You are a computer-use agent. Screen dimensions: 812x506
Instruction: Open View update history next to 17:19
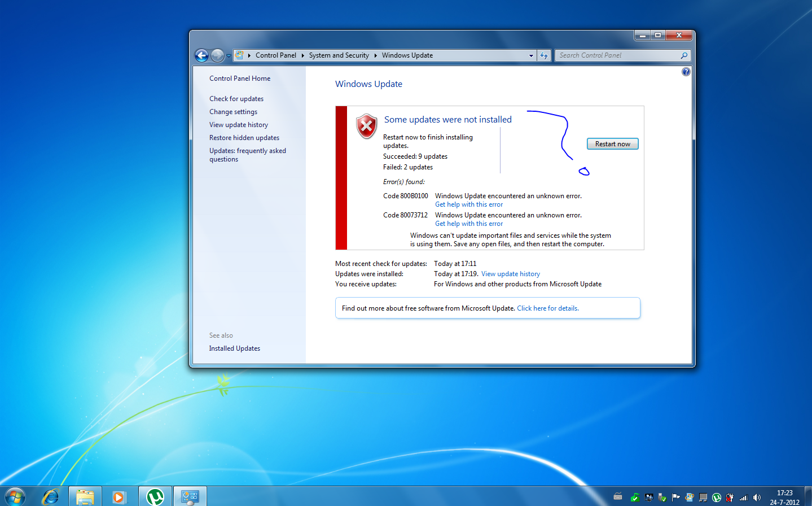click(511, 274)
